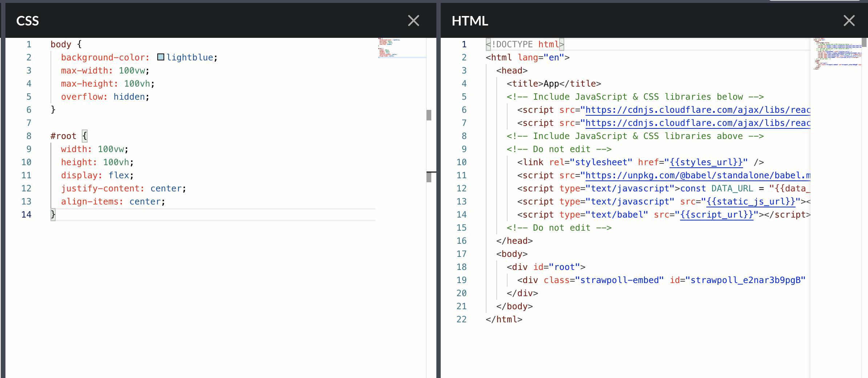Open the cdnjs link on HTML line 7
This screenshot has height=378, width=868.
click(x=698, y=123)
